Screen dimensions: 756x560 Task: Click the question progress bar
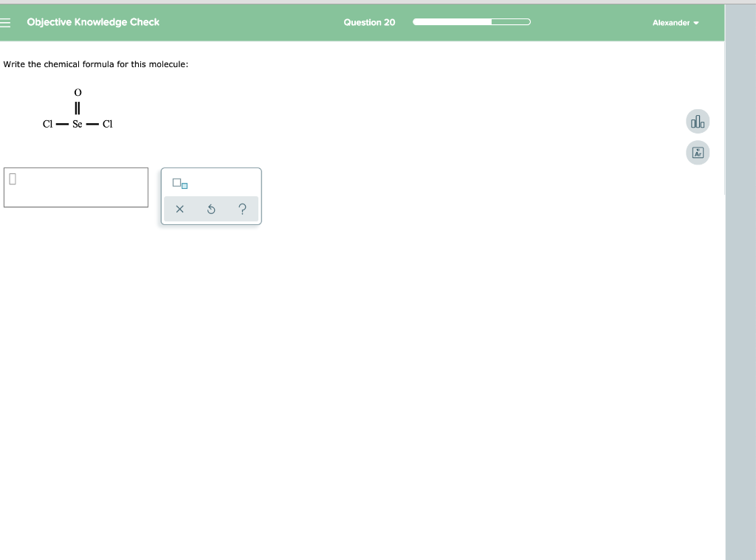pyautogui.click(x=471, y=22)
